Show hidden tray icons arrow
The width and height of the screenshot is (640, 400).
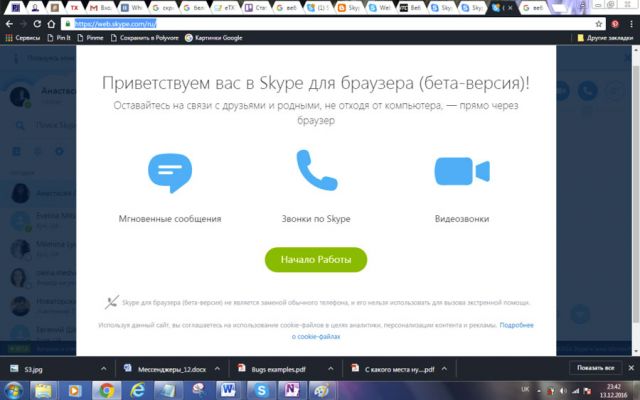pos(539,391)
